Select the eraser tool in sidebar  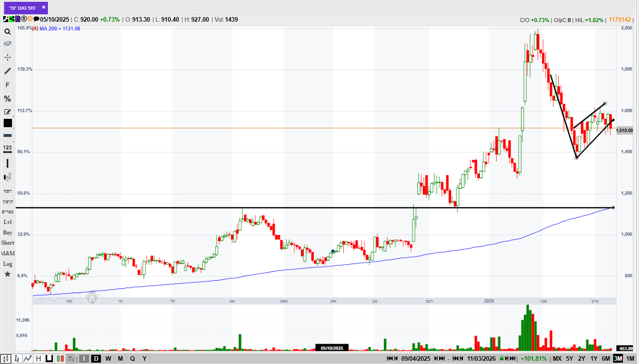pyautogui.click(x=7, y=44)
